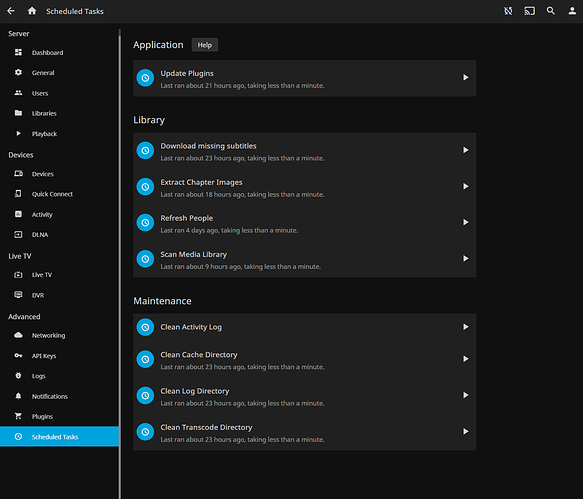
Task: Click the API Keys key icon
Action: (x=18, y=355)
